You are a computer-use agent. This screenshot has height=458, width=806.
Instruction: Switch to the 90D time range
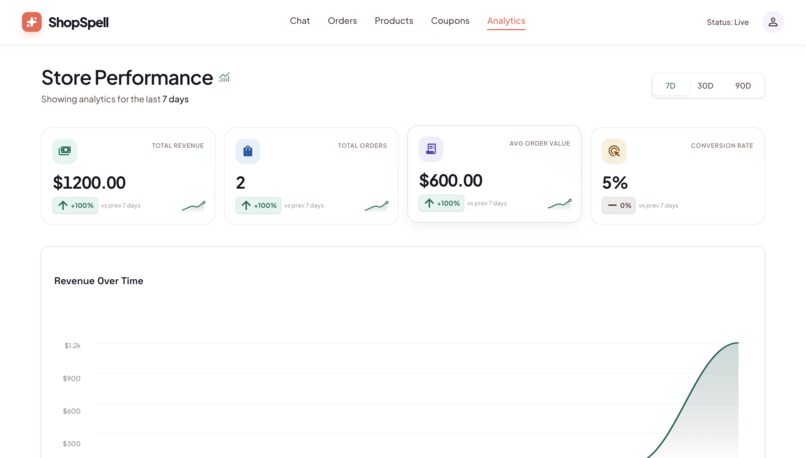[743, 86]
